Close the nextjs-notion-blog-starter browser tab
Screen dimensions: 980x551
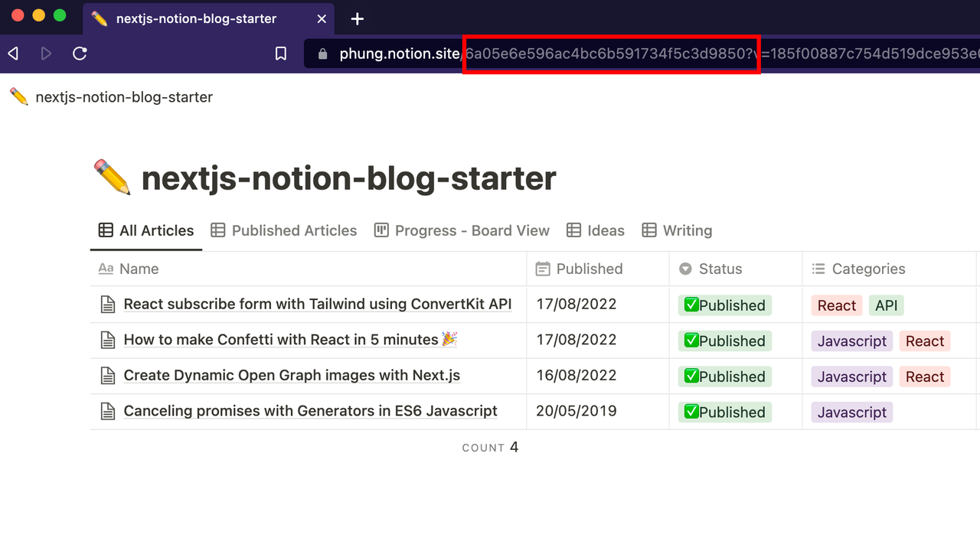coord(322,18)
